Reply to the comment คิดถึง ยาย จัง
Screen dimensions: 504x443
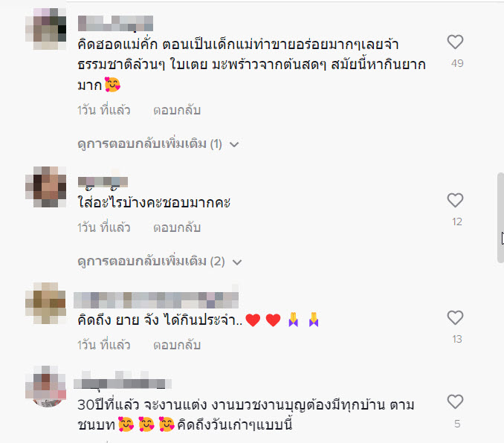(x=177, y=345)
